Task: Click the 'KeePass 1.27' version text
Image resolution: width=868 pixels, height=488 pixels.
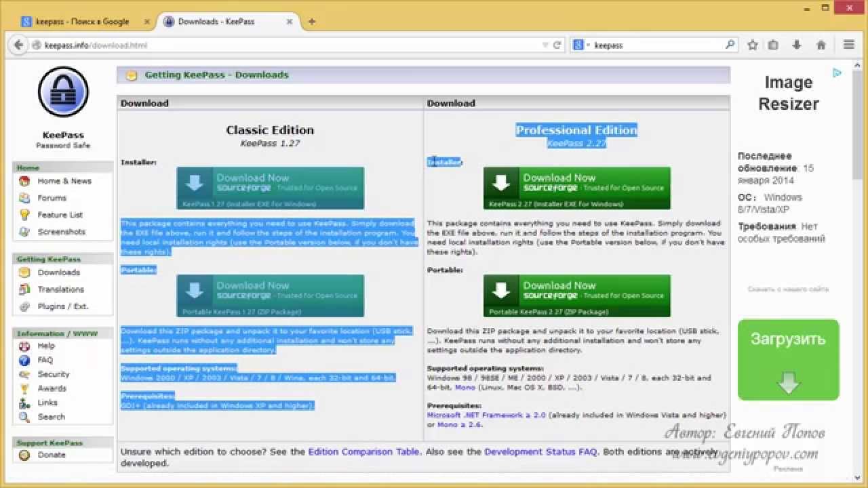Action: (x=270, y=144)
